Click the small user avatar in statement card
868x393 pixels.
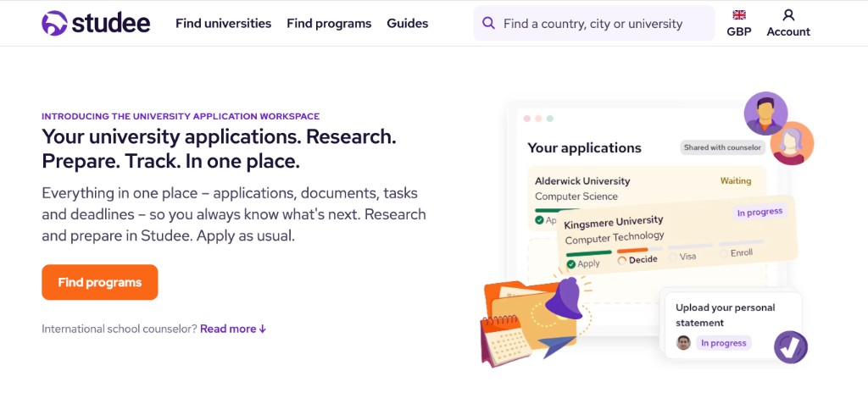point(684,343)
